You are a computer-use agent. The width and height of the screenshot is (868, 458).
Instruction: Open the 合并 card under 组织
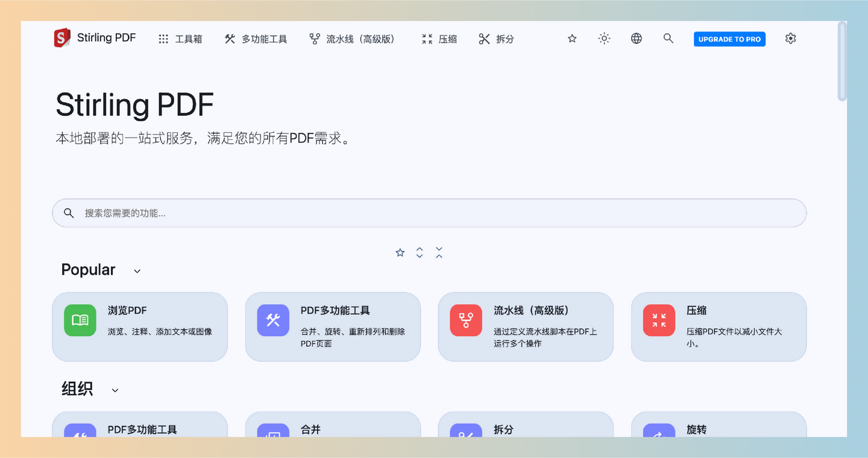pyautogui.click(x=333, y=424)
